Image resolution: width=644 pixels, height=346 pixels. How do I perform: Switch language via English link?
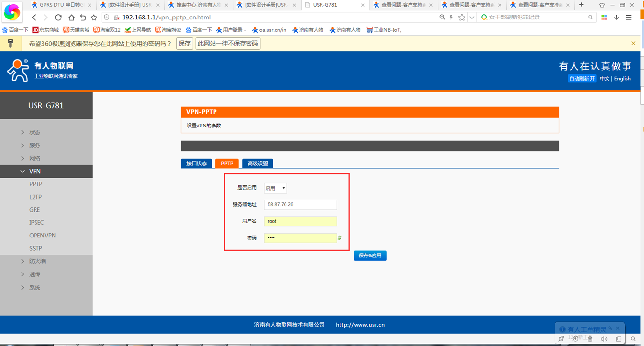(x=622, y=79)
